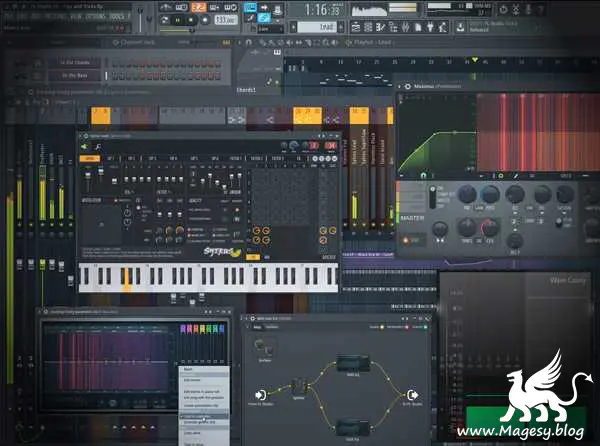Open the plugin picker plug icon

tap(430, 27)
